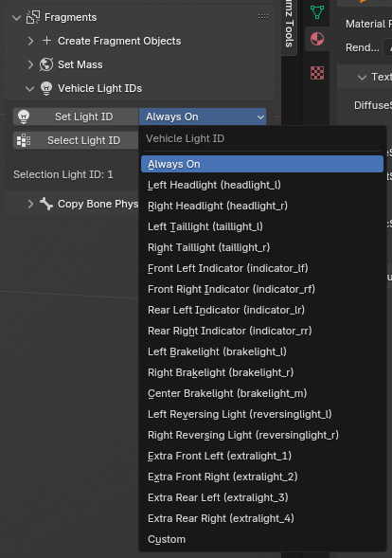Open the Material properties tab icon

coord(317,39)
